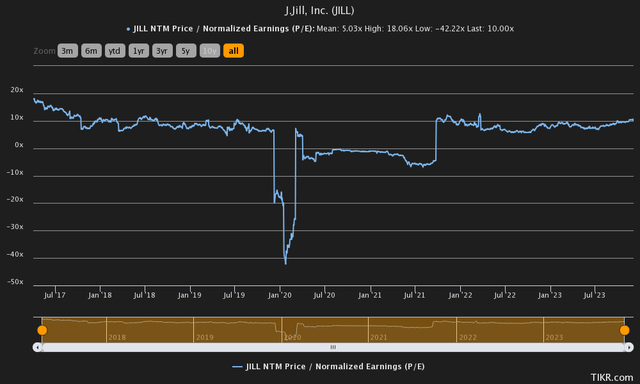
Task: Choose the 1yr zoom range
Action: (139, 51)
